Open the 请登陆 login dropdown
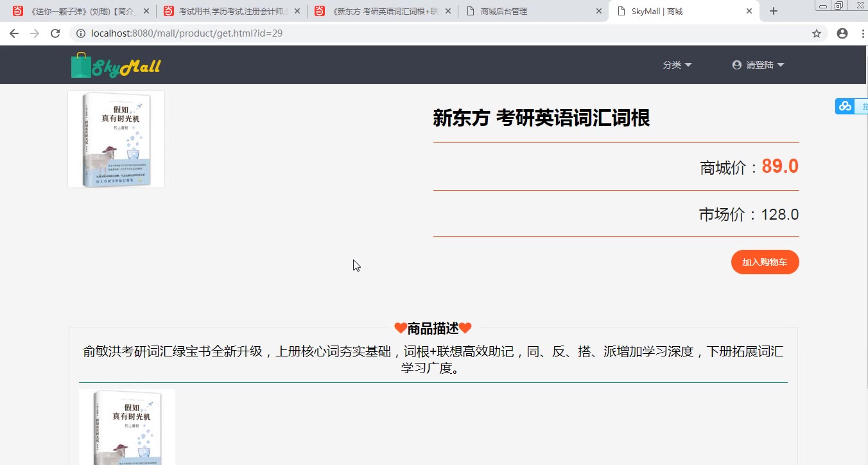Screen dimensions: 868x465 758,65
